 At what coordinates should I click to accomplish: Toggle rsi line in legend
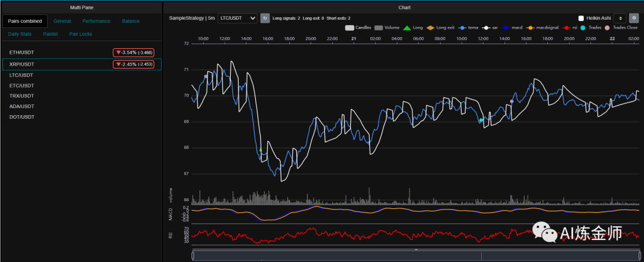(x=569, y=27)
